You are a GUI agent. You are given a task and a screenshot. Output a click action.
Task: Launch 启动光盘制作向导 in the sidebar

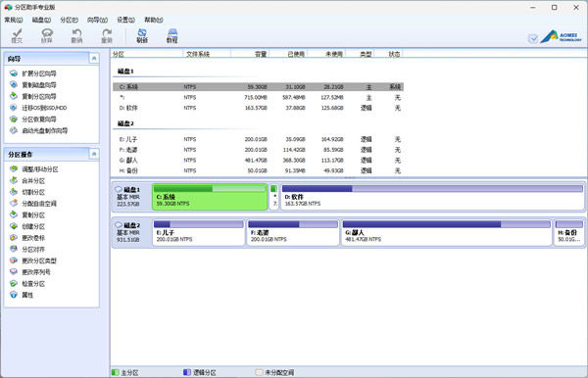point(38,131)
